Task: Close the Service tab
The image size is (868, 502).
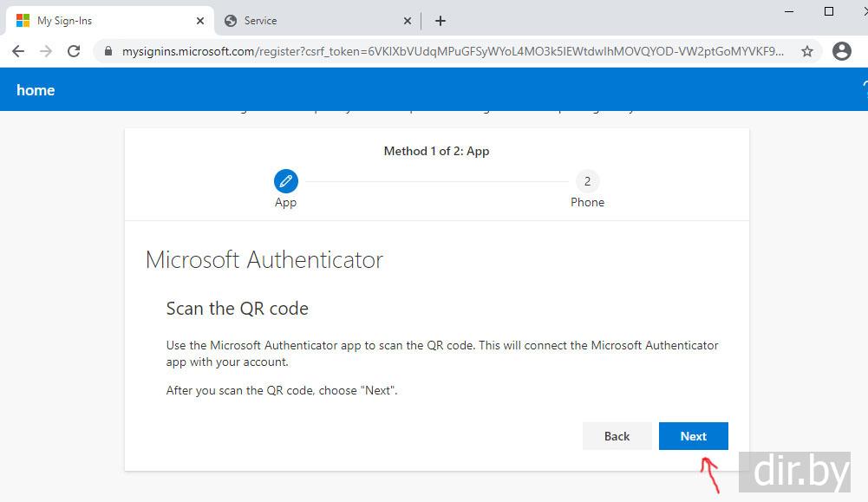Action: point(408,21)
